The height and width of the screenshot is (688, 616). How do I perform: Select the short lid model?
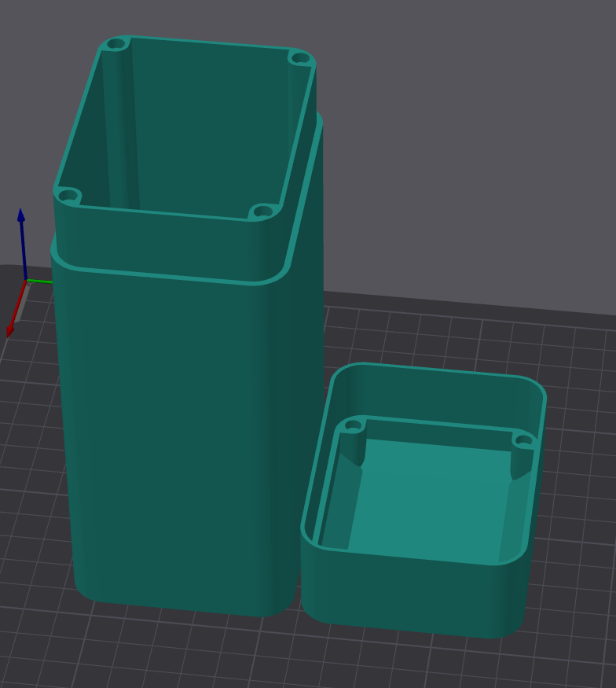[x=423, y=500]
